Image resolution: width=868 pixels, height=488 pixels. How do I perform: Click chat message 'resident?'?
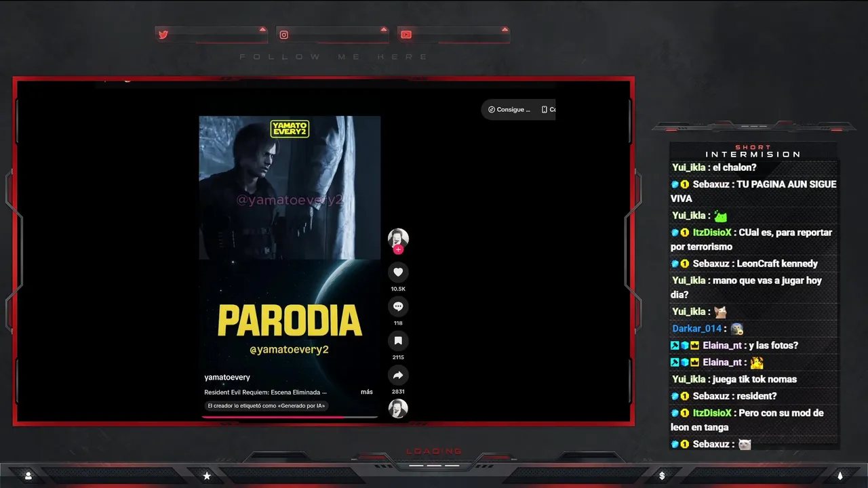(757, 396)
